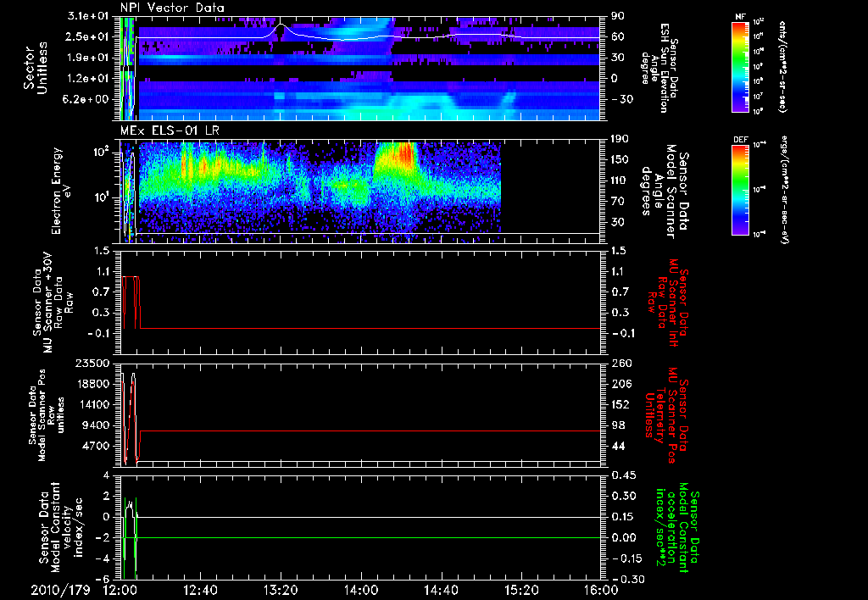Click the ergs/(cm**2-sr-sec-eV) units label
The width and height of the screenshot is (868, 600).
pos(782,190)
